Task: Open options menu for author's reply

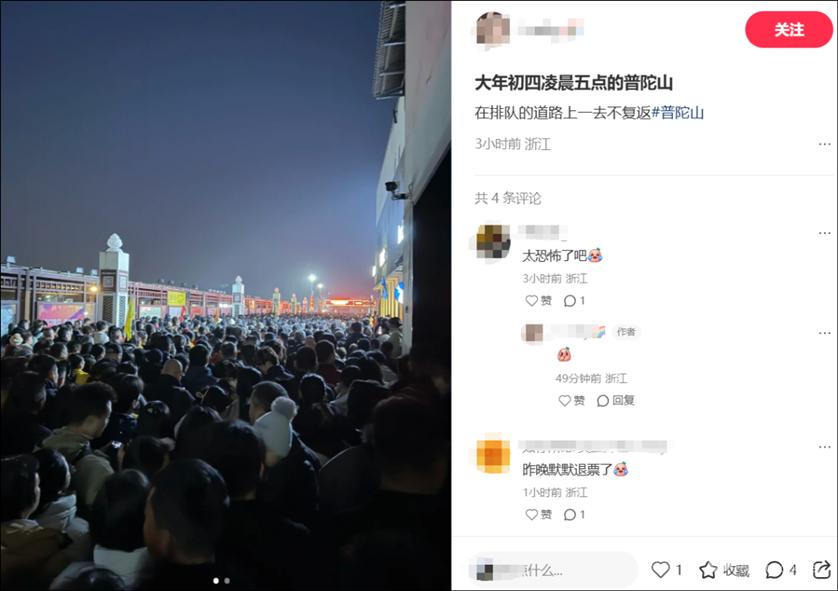Action: pyautogui.click(x=825, y=333)
